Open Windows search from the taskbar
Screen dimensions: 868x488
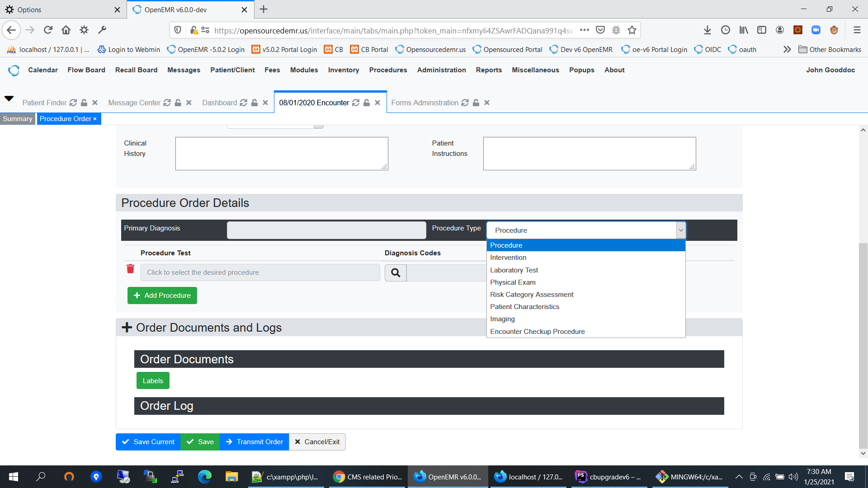41,477
